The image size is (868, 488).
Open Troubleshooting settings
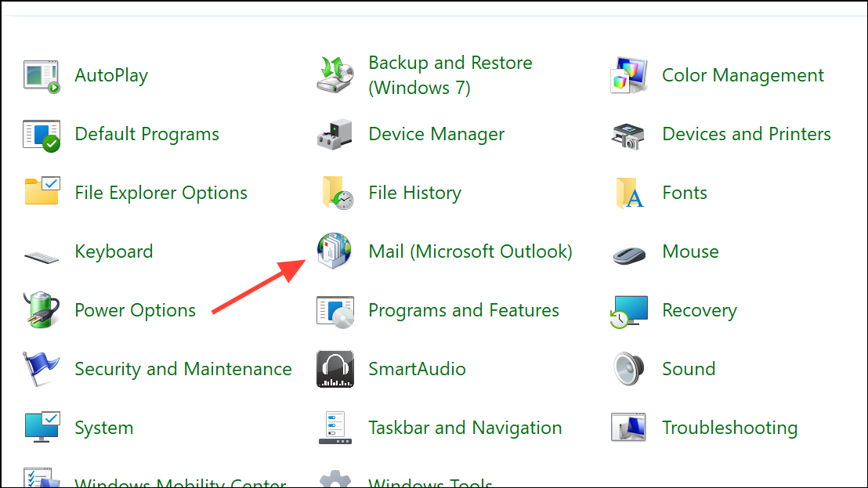(730, 427)
